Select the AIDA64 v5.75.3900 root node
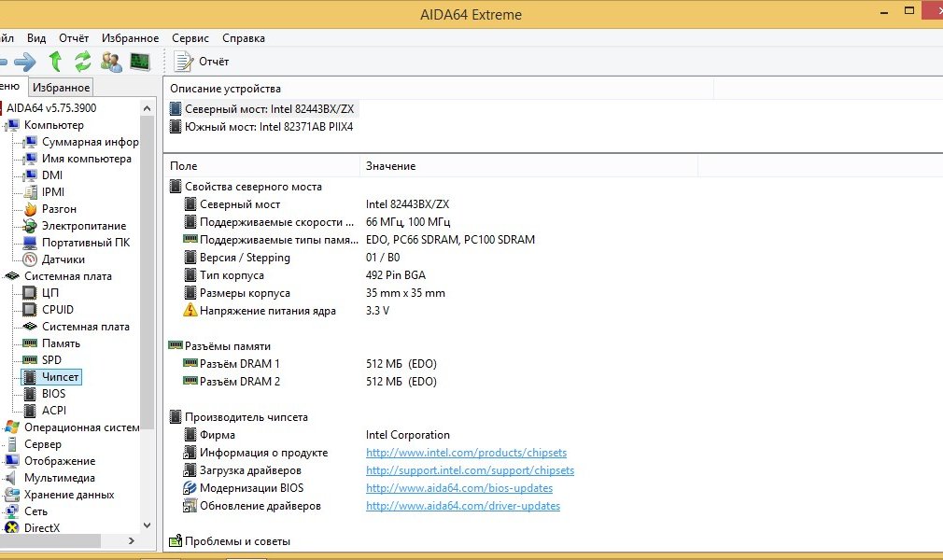The image size is (943, 560). click(51, 108)
